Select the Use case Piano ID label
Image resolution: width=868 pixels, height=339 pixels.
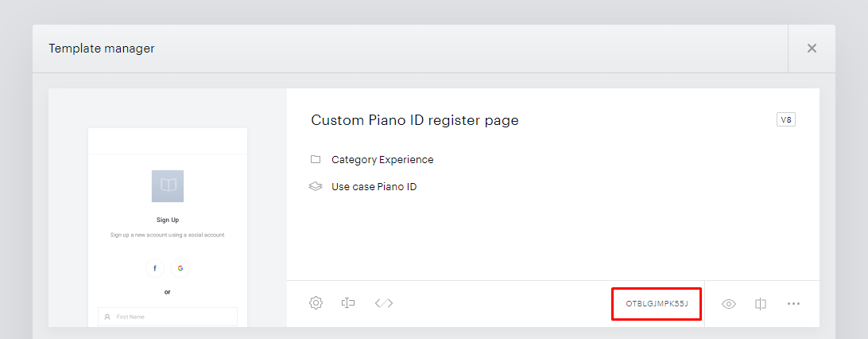374,187
